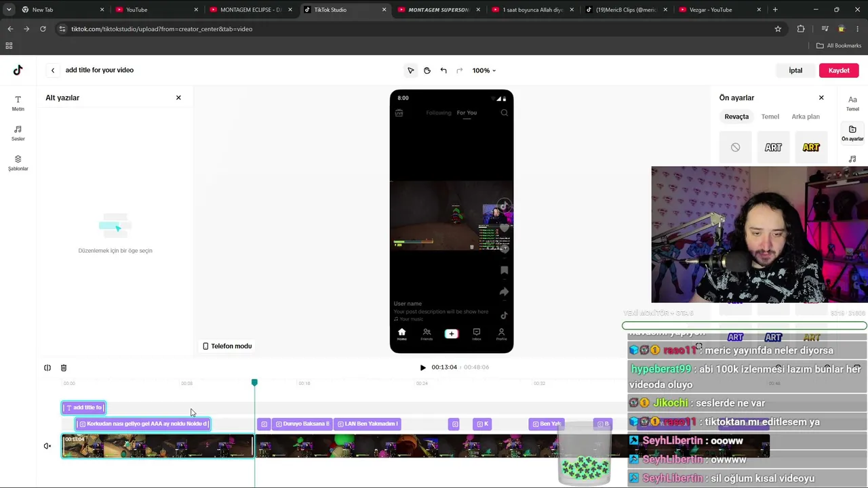The width and height of the screenshot is (868, 488).
Task: Go back using the editor back arrow
Action: (52, 70)
